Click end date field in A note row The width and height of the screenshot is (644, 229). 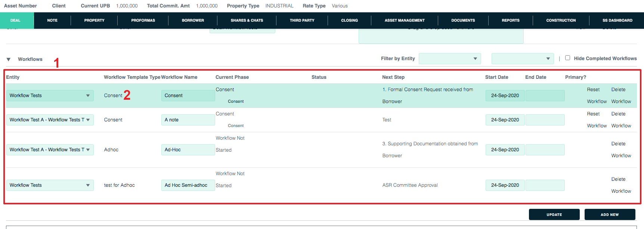[545, 120]
